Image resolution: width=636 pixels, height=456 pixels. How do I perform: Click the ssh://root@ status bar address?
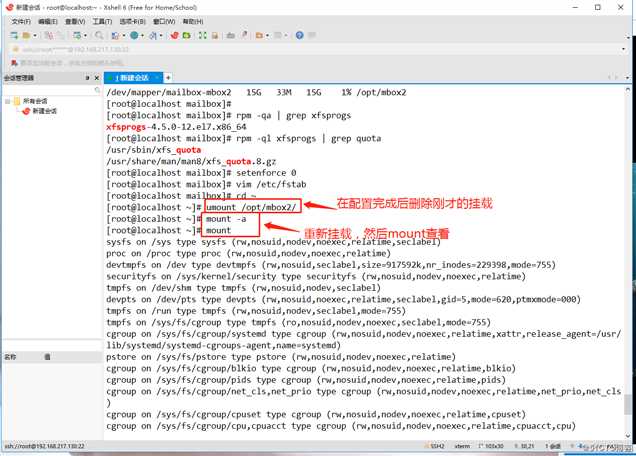[x=45, y=446]
